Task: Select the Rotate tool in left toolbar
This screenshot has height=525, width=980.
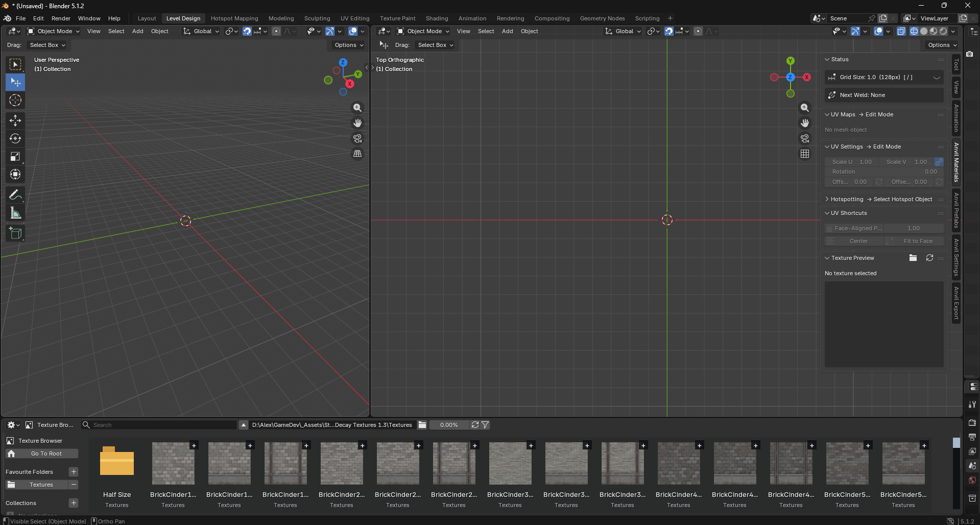Action: coord(15,138)
